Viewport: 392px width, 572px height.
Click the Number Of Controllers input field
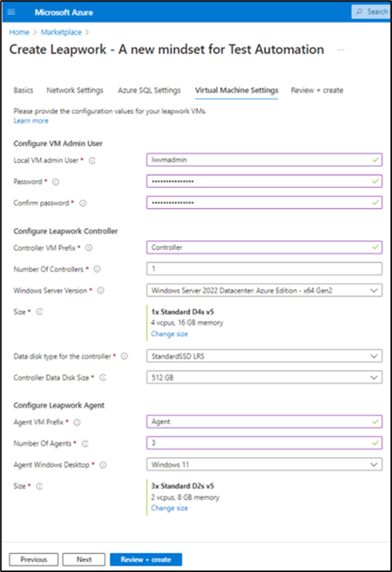tap(265, 268)
